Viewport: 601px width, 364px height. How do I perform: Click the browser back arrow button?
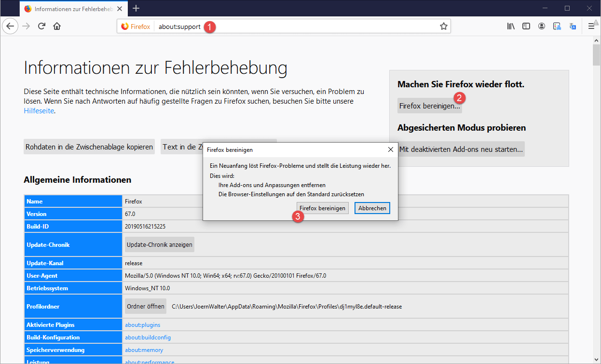pyautogui.click(x=10, y=27)
